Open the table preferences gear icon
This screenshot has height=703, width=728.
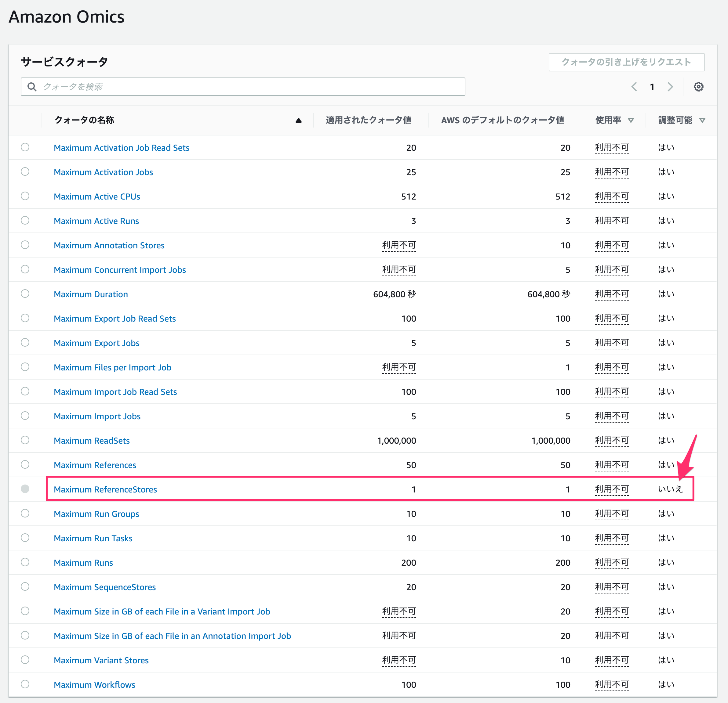click(x=698, y=86)
